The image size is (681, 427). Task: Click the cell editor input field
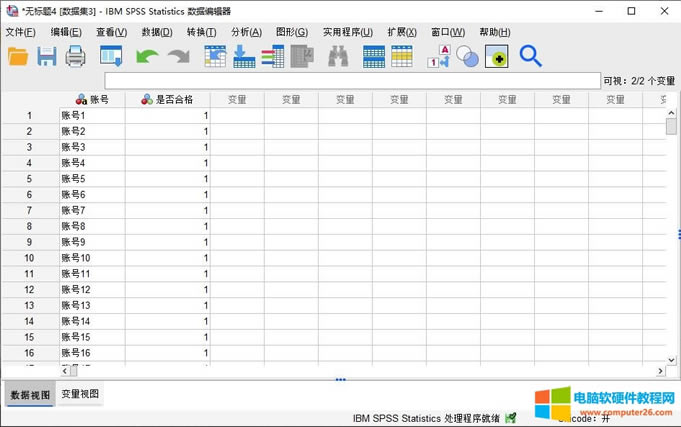[350, 80]
